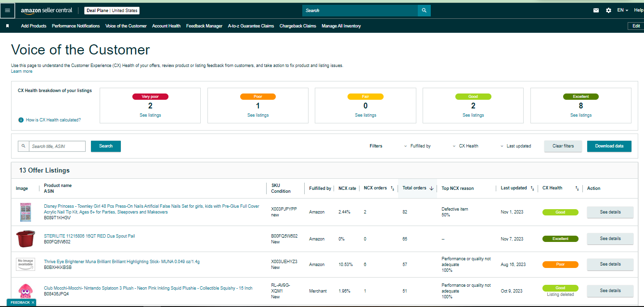Open Account Health menu item
The image size is (644, 307).
point(167,26)
